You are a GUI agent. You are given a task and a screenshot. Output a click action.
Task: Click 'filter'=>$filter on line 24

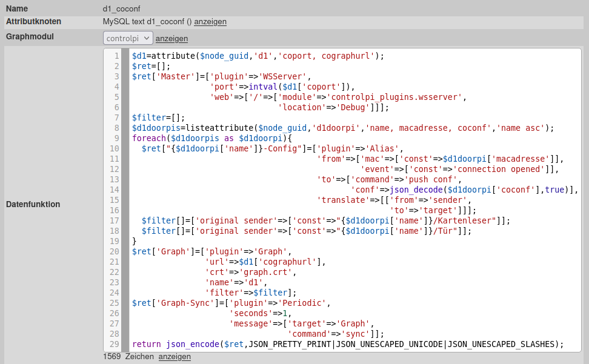[x=246, y=293]
